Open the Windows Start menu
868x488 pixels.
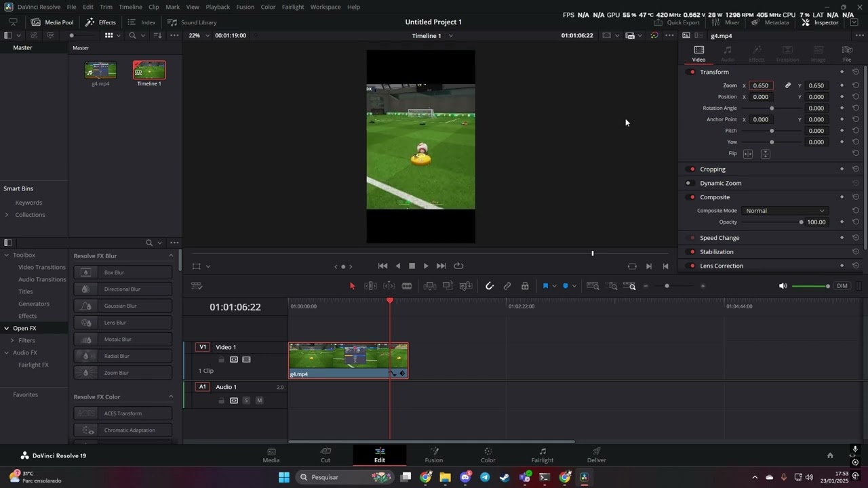(x=284, y=477)
